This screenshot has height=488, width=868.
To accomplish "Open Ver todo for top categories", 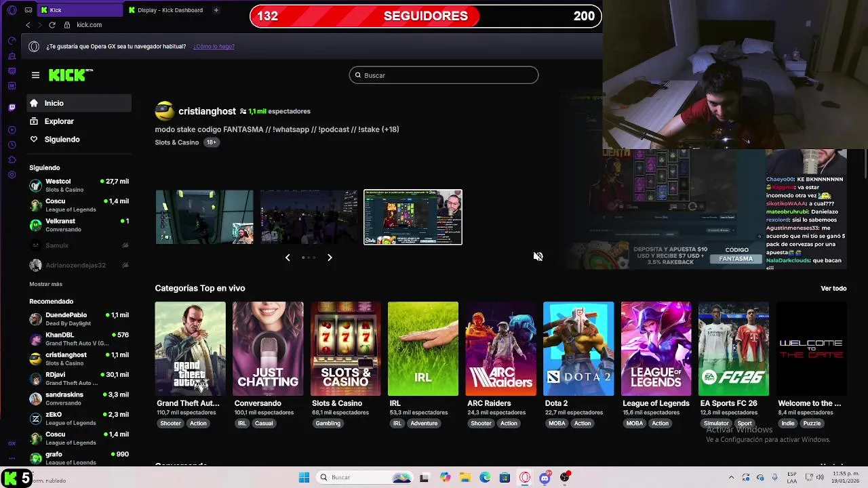I will (x=833, y=288).
